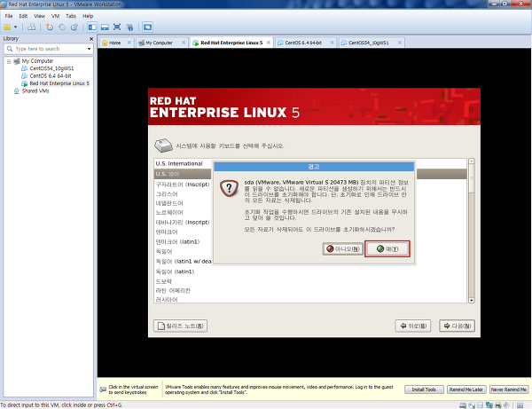Viewport: 532px width, 409px height.
Task: Select Red Hat Enterprise Linux 5 tree item
Action: (59, 83)
